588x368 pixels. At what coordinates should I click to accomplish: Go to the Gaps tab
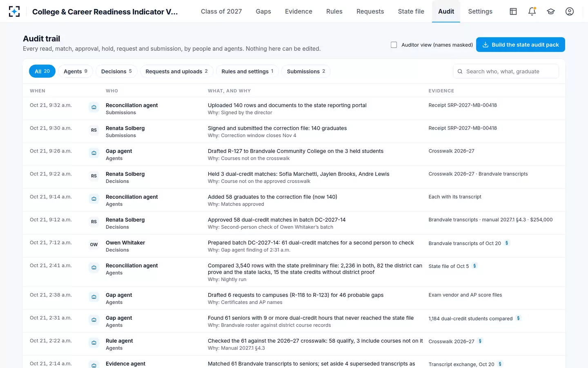point(263,11)
